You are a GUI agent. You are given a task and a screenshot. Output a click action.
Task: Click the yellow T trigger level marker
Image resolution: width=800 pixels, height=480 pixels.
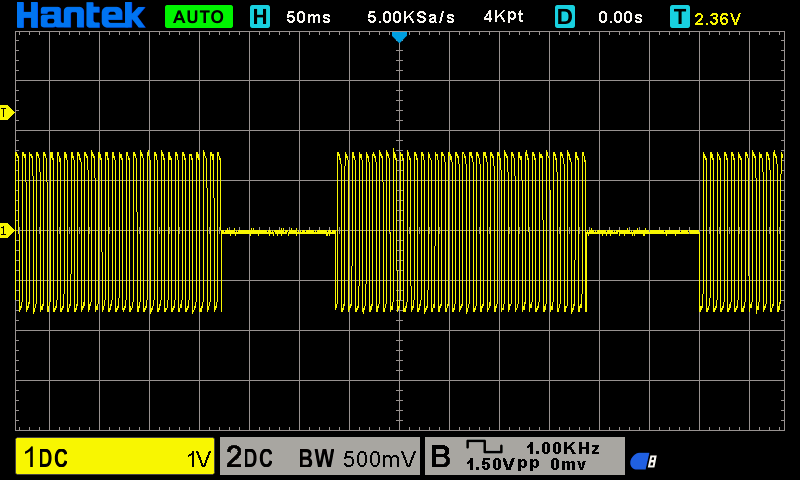click(7, 113)
